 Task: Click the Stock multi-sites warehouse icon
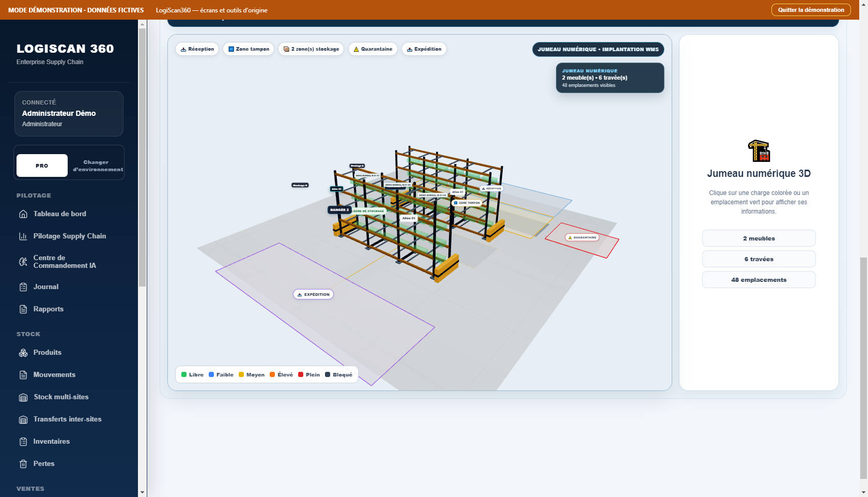23,397
